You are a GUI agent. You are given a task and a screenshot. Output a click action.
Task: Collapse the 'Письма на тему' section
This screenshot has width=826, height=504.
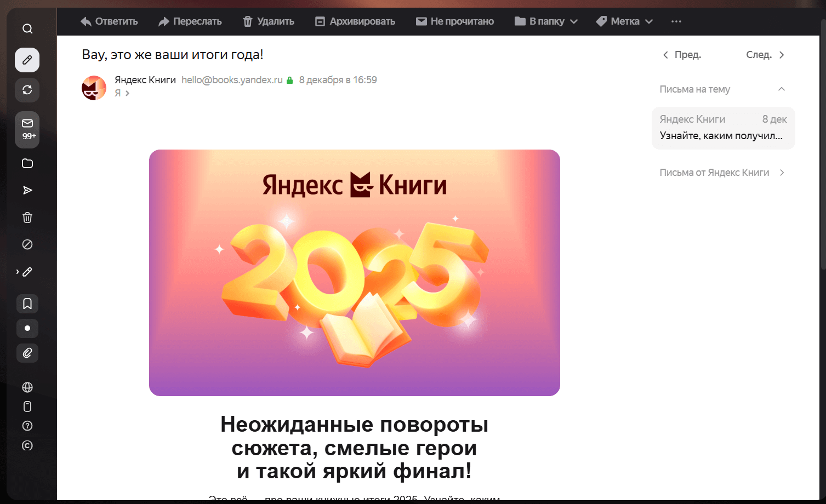[782, 89]
